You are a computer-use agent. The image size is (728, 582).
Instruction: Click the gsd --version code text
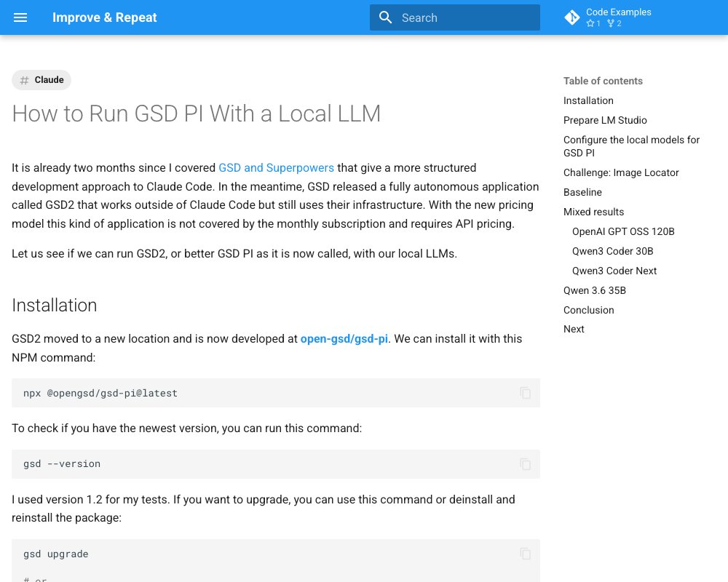[x=62, y=463]
